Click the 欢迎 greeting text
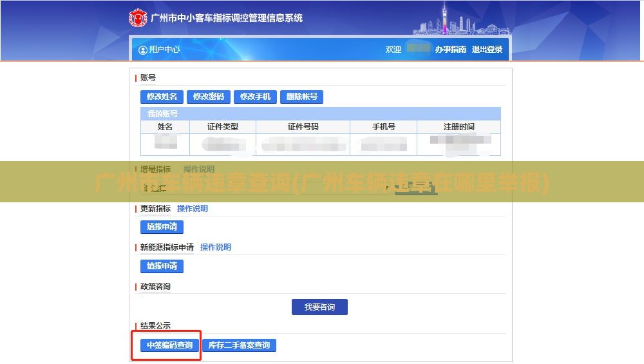 tap(393, 50)
